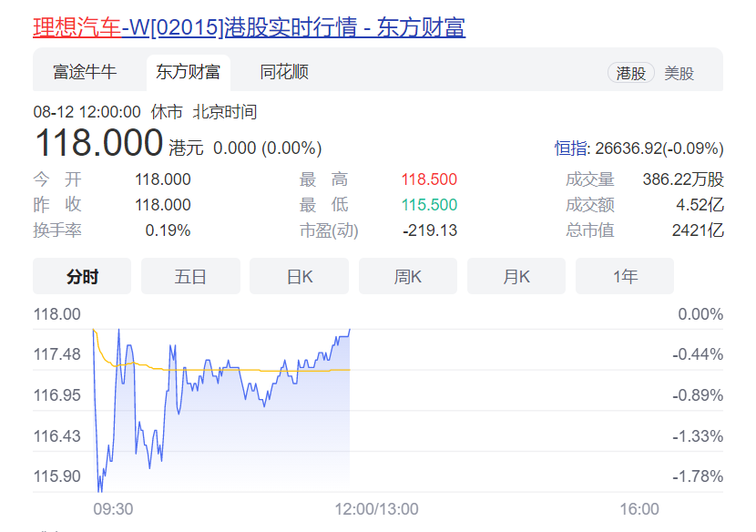This screenshot has height=532, width=756.
Task: Display the 1年 one-year chart
Action: (x=625, y=276)
